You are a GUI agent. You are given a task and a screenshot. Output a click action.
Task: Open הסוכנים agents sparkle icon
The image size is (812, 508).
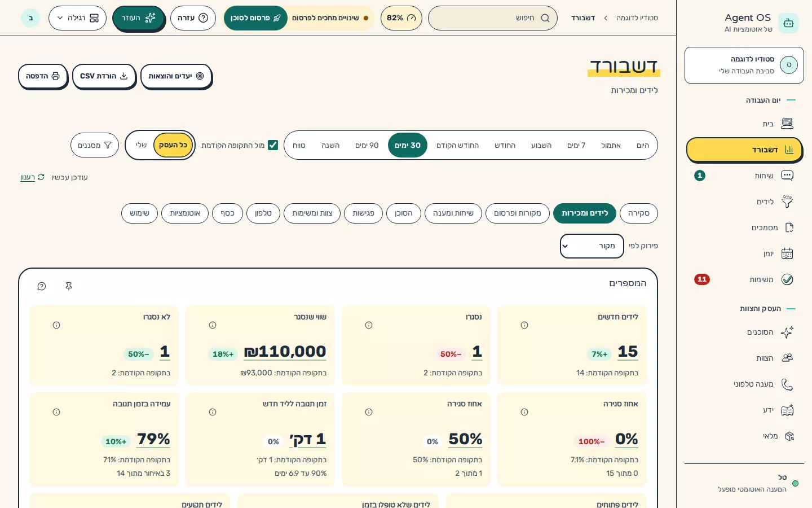coord(787,332)
